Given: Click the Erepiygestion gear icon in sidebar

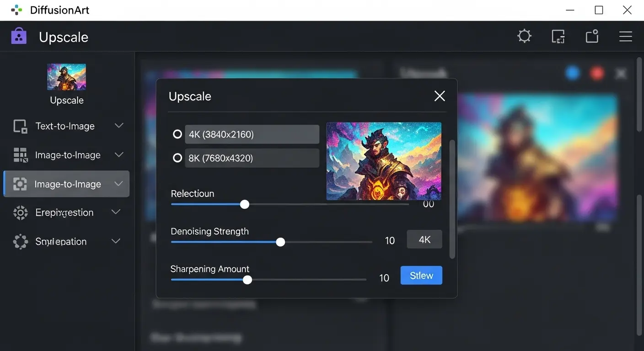Looking at the screenshot, I should pos(20,213).
